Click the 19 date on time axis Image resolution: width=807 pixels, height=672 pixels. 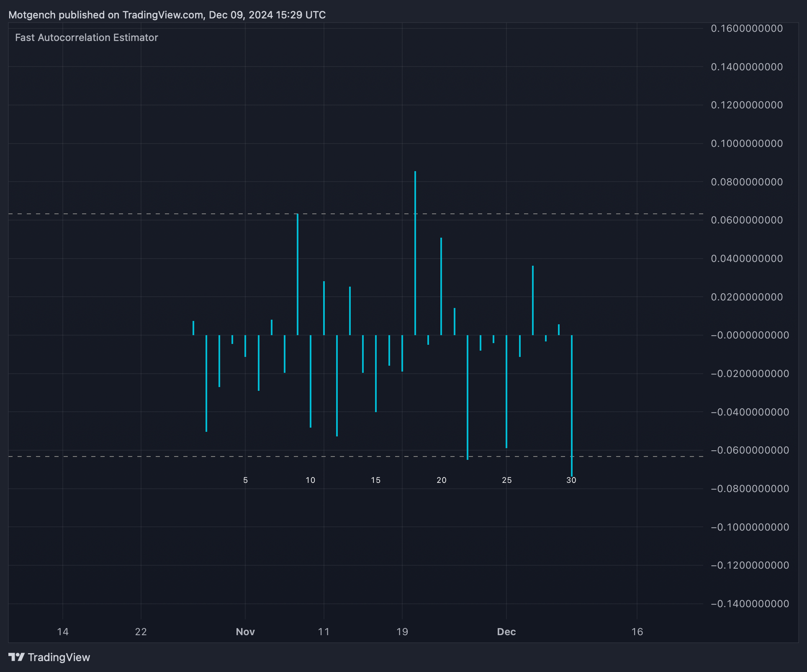pos(402,632)
